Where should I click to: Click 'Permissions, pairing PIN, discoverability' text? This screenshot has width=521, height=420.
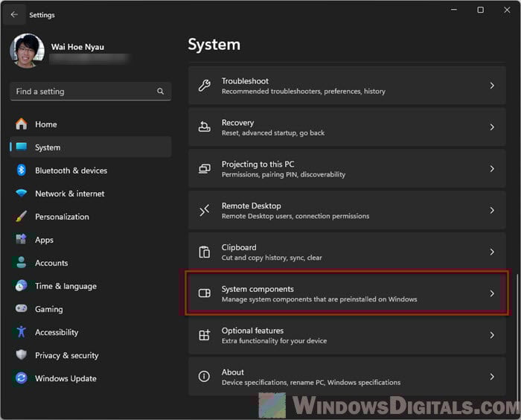click(284, 174)
